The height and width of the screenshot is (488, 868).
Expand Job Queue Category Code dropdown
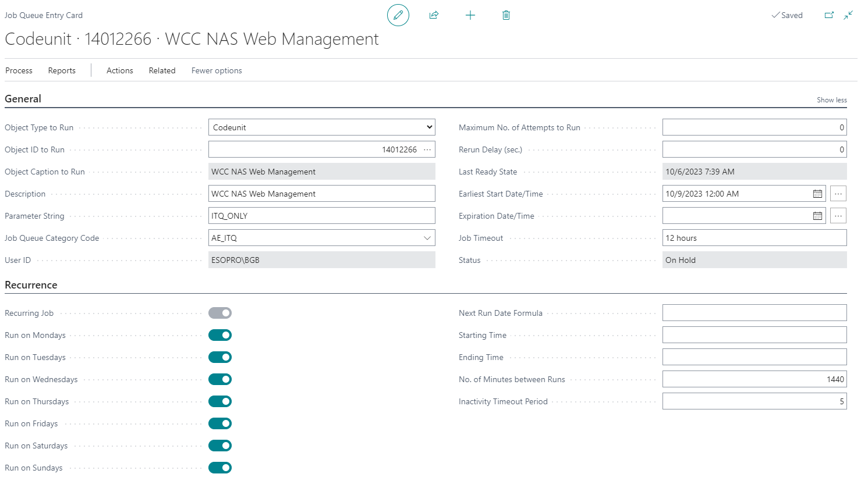(x=427, y=238)
